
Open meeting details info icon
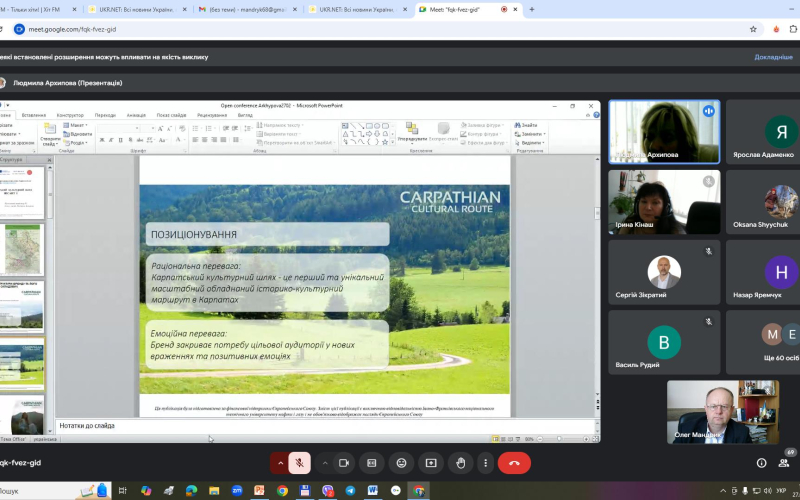[761, 463]
